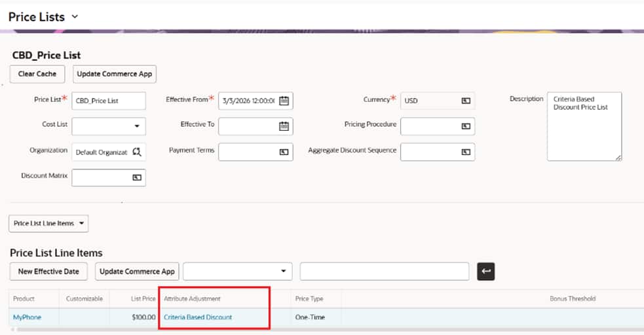Click the Organization lookup search icon
Viewport: 644px width, 335px height.
[x=137, y=152]
